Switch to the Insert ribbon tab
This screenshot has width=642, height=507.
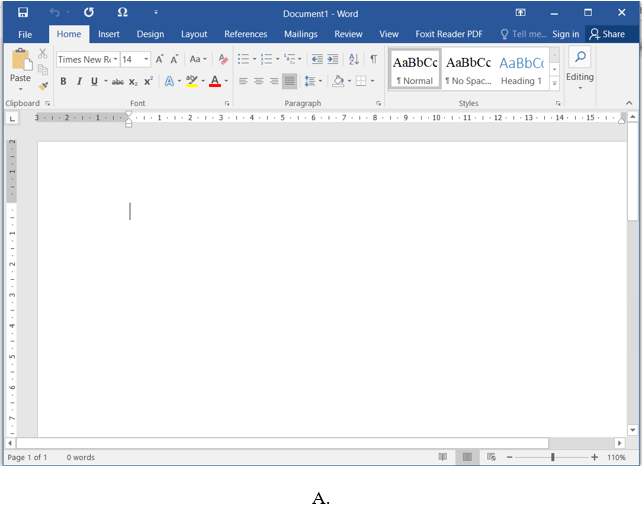coord(109,34)
